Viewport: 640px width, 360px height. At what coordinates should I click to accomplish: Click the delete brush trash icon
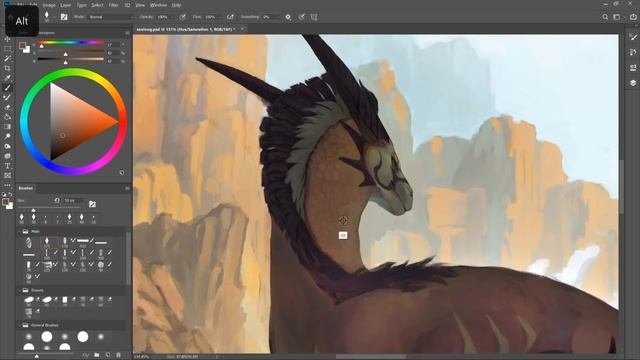tap(119, 355)
